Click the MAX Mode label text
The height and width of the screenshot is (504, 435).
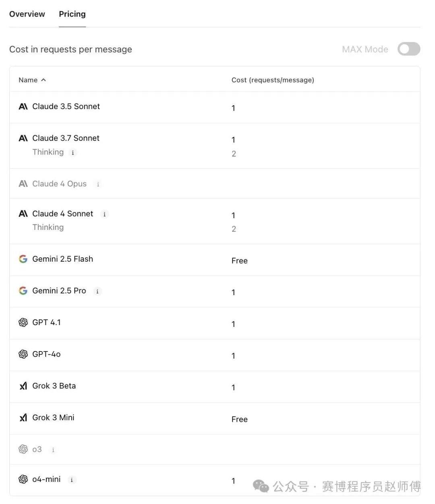pos(365,49)
